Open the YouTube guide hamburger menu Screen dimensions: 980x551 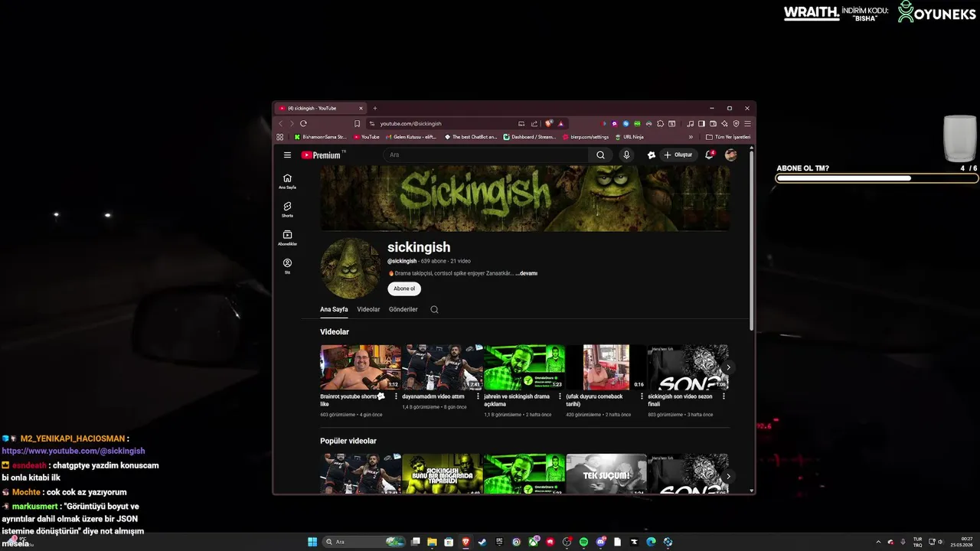(x=287, y=155)
